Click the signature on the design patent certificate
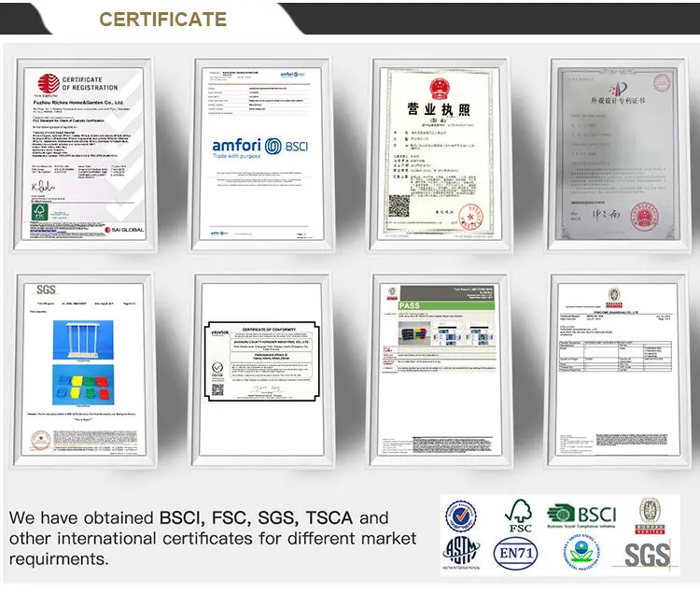700x593 pixels. pyautogui.click(x=606, y=215)
